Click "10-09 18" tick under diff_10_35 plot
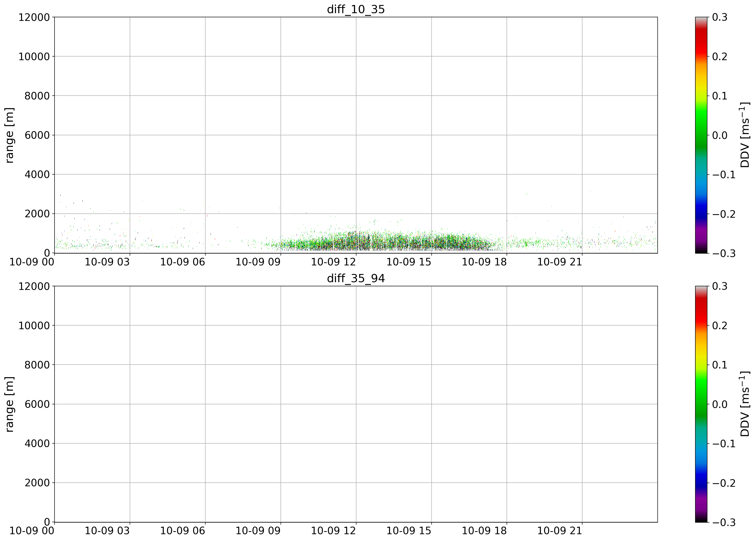This screenshot has height=541, width=756. (484, 262)
